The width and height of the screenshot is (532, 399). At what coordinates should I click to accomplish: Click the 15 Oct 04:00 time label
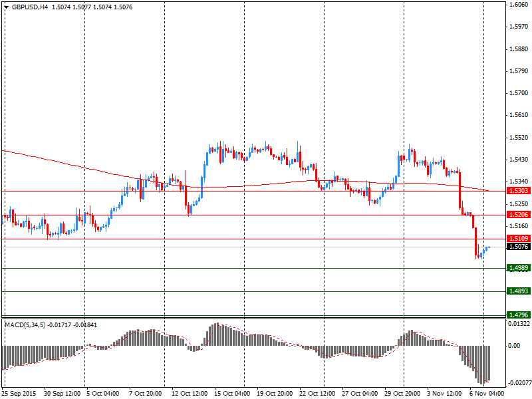(232, 394)
